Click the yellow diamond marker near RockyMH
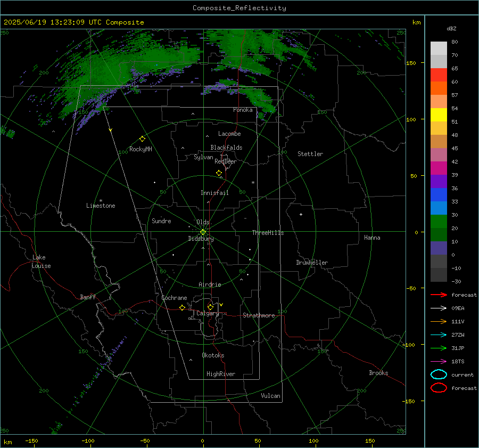 tap(142, 139)
